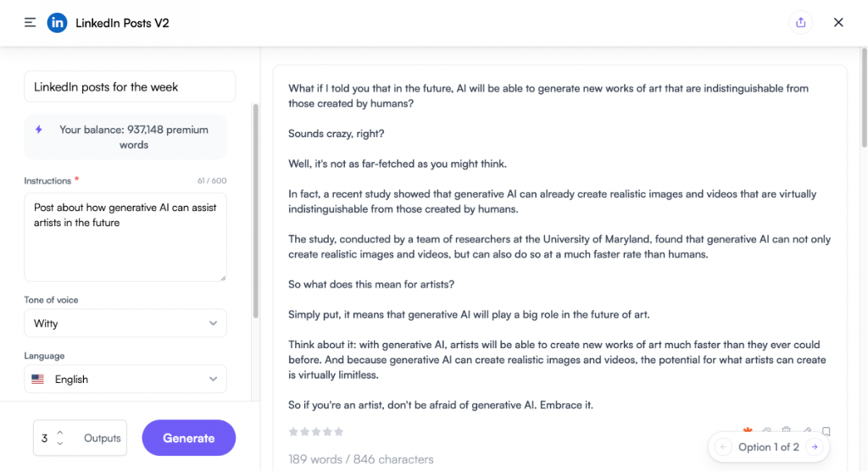Expand the English language dropdown
The image size is (868, 471).
125,380
